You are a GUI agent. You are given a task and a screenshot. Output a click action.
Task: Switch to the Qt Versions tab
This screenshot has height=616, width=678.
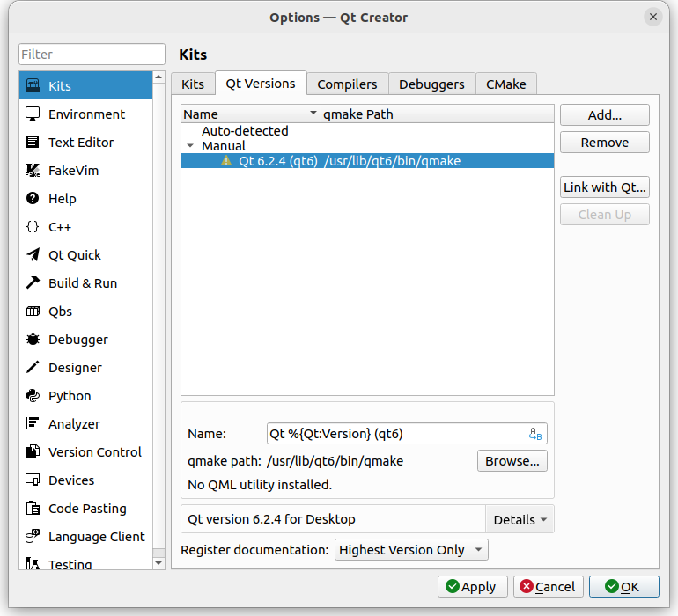click(261, 83)
